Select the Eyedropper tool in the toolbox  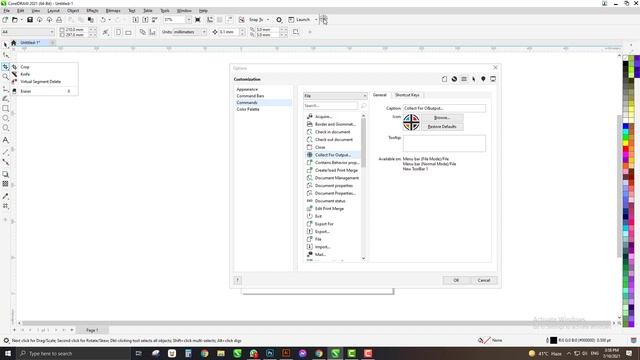coord(6,196)
